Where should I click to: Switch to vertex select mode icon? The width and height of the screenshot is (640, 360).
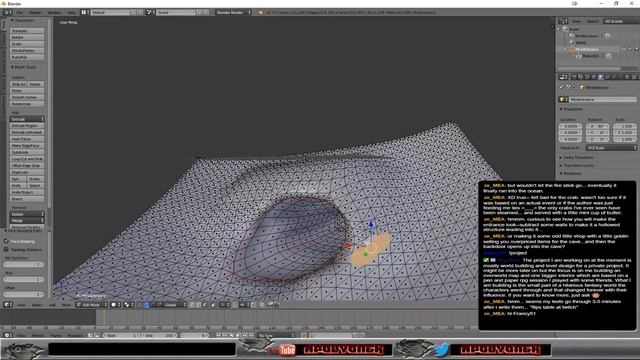(x=192, y=304)
